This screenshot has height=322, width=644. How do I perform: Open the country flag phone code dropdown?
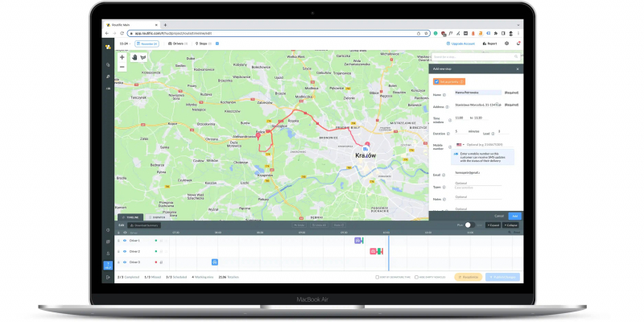(x=460, y=144)
